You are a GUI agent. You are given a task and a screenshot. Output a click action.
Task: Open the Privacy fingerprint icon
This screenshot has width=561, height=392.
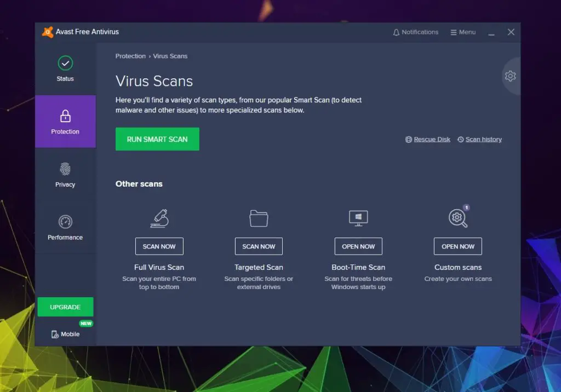65,169
